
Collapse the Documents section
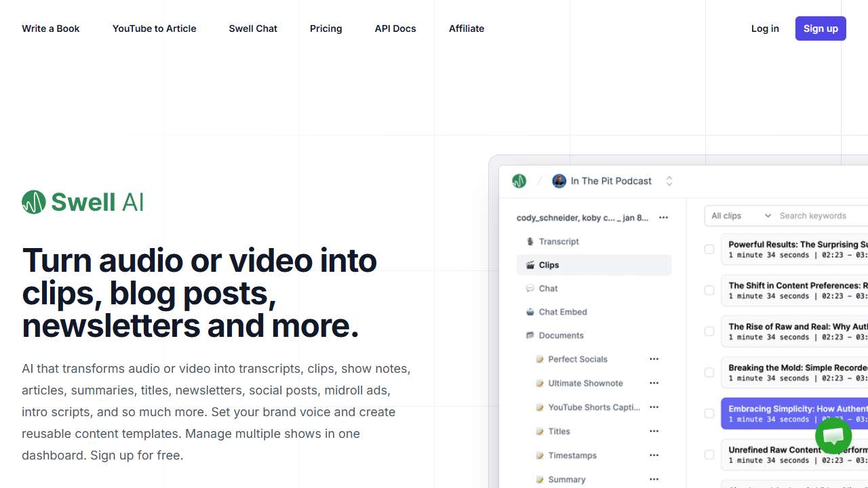pyautogui.click(x=560, y=335)
